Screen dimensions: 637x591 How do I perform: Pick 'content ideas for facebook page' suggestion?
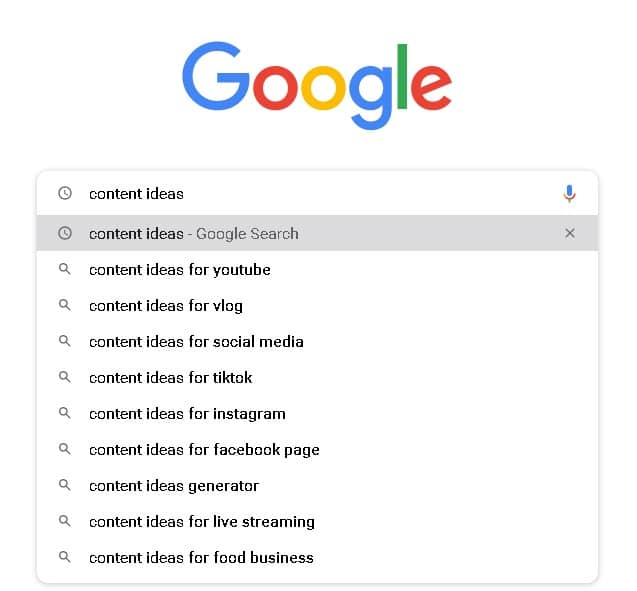click(317, 450)
